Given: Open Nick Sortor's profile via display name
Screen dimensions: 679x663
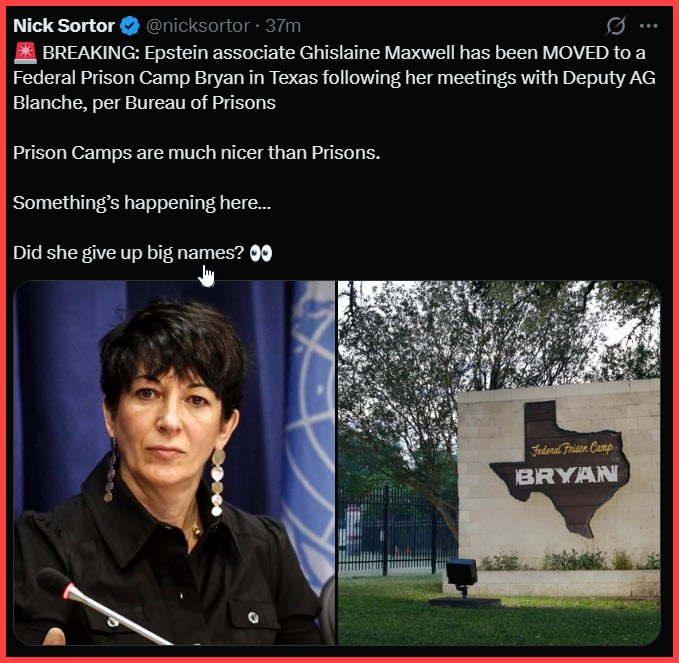Looking at the screenshot, I should (x=64, y=26).
